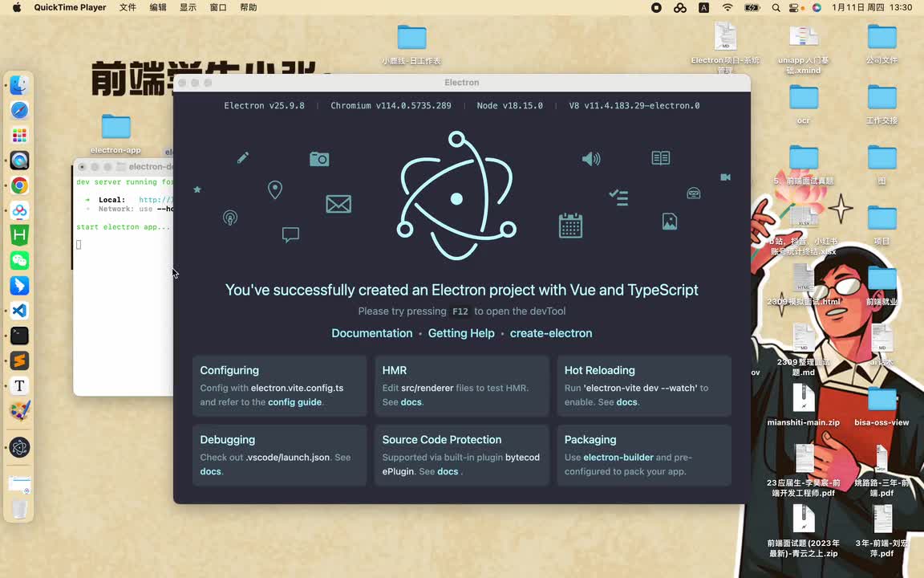Stop the screen recording in menu bar
This screenshot has height=578, width=924.
[656, 8]
